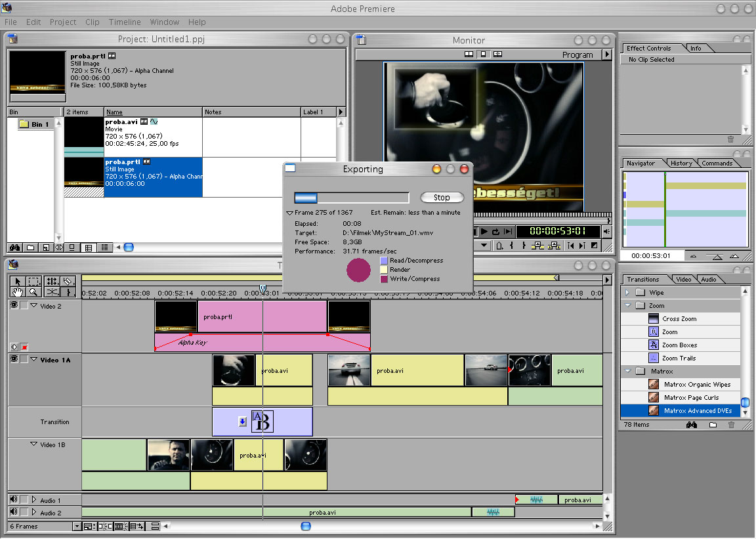Mute Audio 1 track speaker toggle
The width and height of the screenshot is (756, 539).
(x=14, y=500)
